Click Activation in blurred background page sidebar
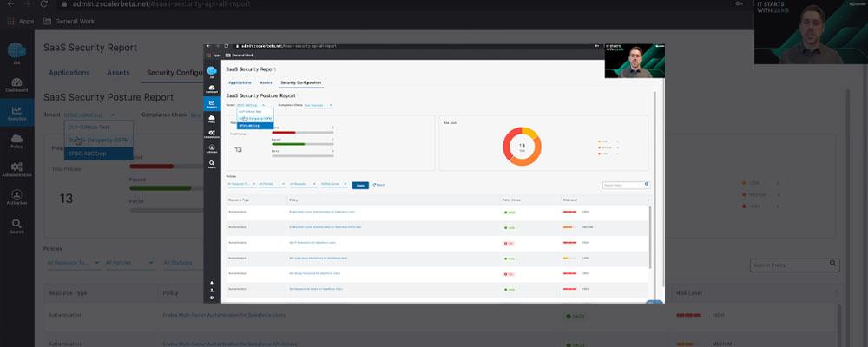868x347 pixels. pos(16,198)
